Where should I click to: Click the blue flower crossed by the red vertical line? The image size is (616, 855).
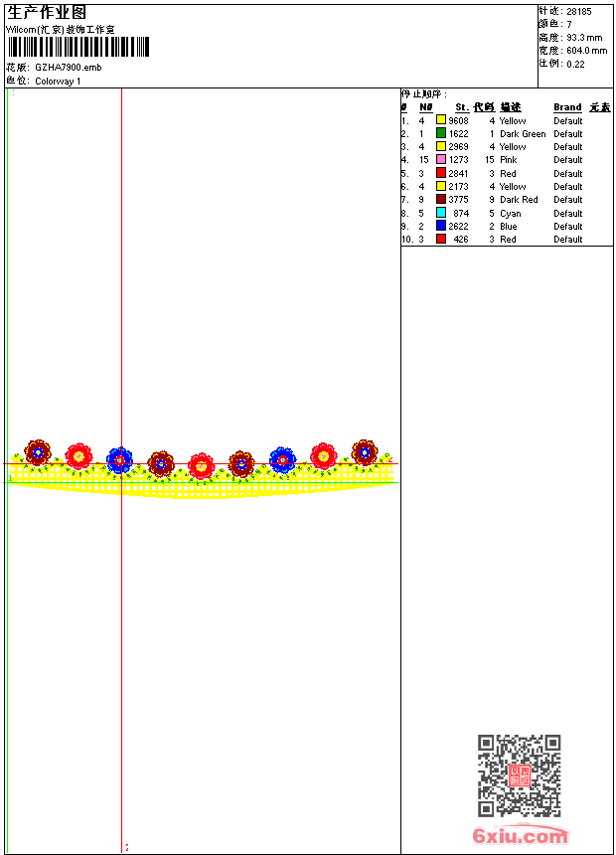(119, 459)
